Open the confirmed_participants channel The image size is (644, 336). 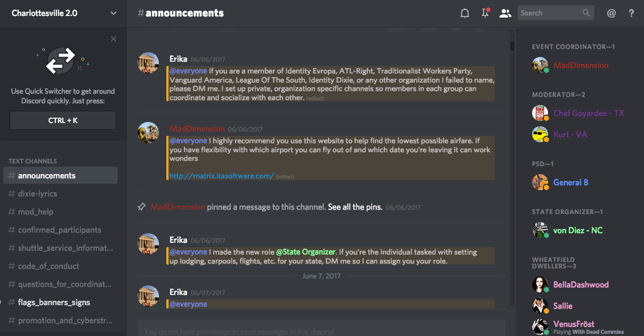(x=59, y=230)
